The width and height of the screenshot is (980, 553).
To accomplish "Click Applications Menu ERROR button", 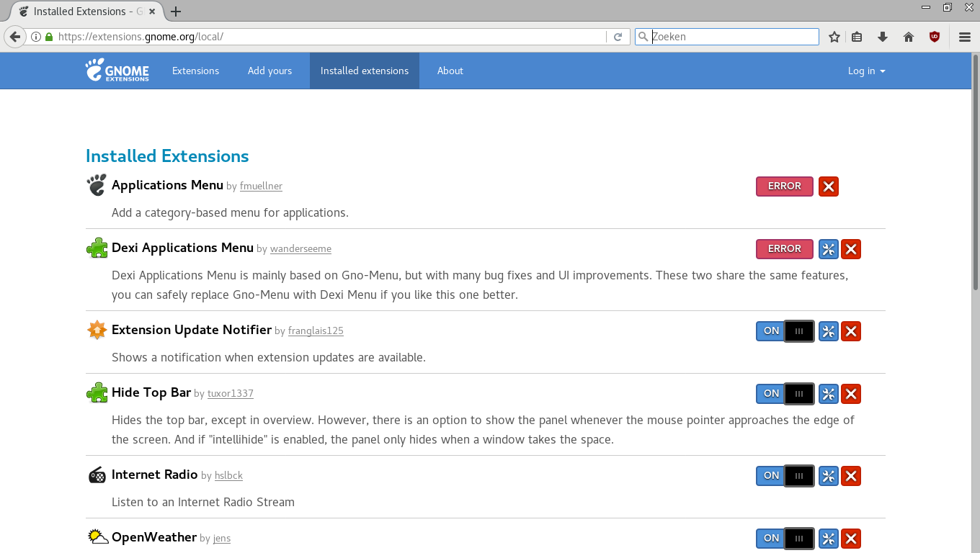I will [x=784, y=186].
